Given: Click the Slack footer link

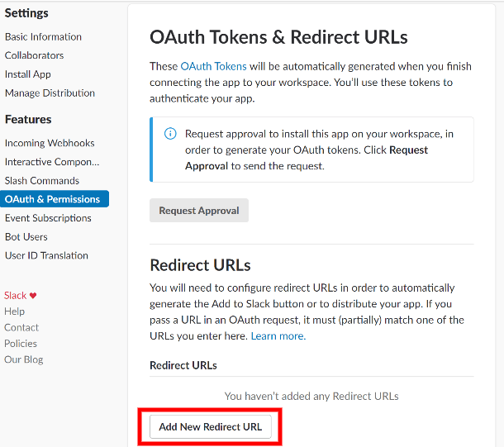Looking at the screenshot, I should click(x=15, y=295).
